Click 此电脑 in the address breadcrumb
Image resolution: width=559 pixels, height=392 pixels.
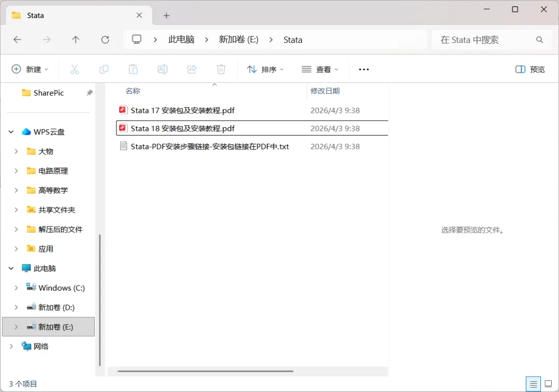181,39
